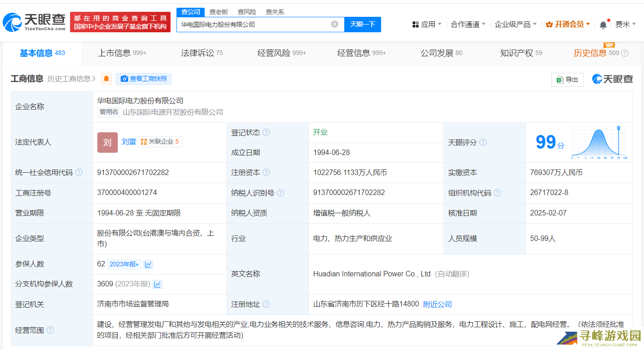Switch to the 经营信息 tab
The height and width of the screenshot is (350, 644).
[x=362, y=53]
